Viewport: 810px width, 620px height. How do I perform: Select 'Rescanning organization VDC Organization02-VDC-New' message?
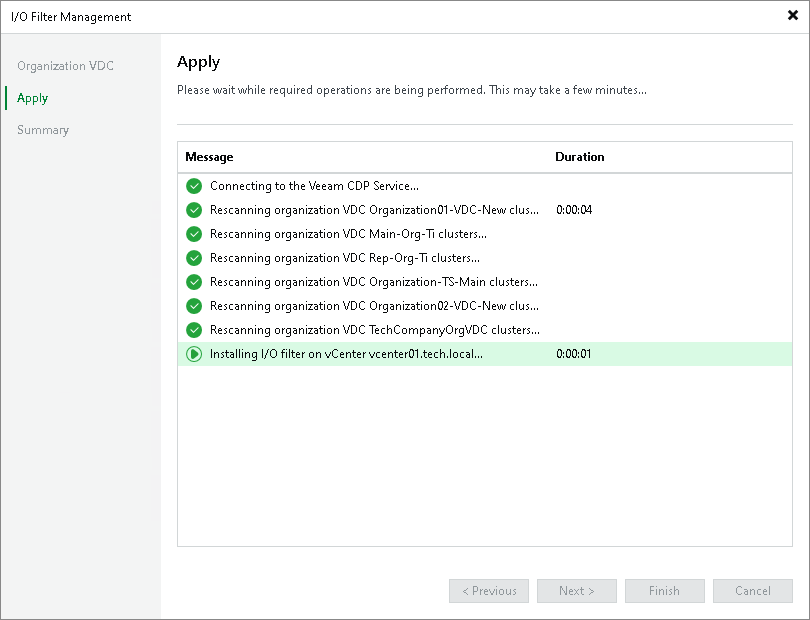(x=374, y=306)
